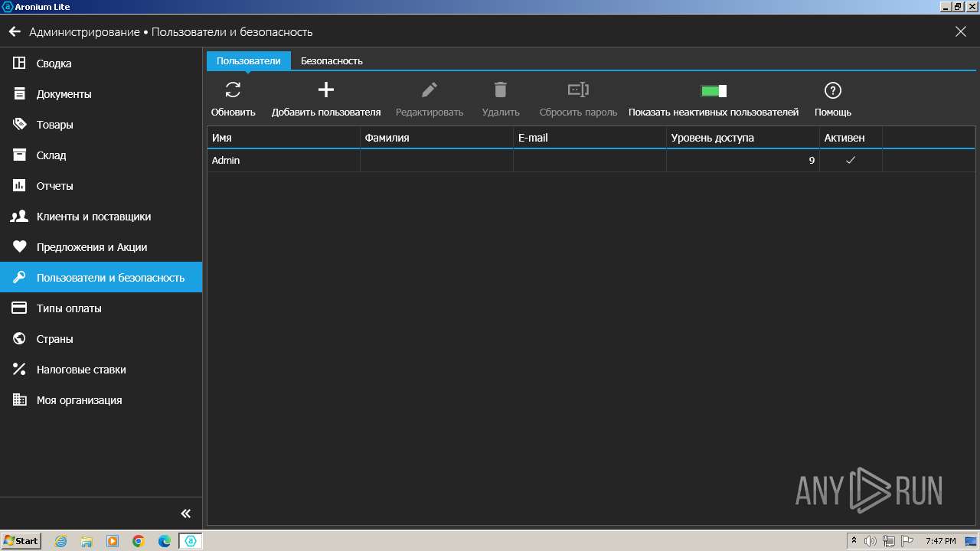This screenshot has height=551, width=980.
Task: Click Обновить refresh button
Action: tap(234, 99)
